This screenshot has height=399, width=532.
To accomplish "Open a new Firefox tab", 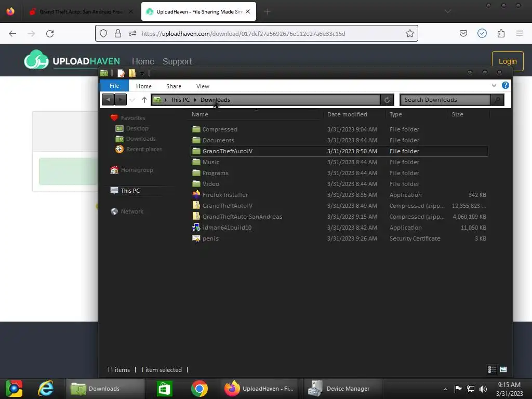I will pyautogui.click(x=267, y=12).
